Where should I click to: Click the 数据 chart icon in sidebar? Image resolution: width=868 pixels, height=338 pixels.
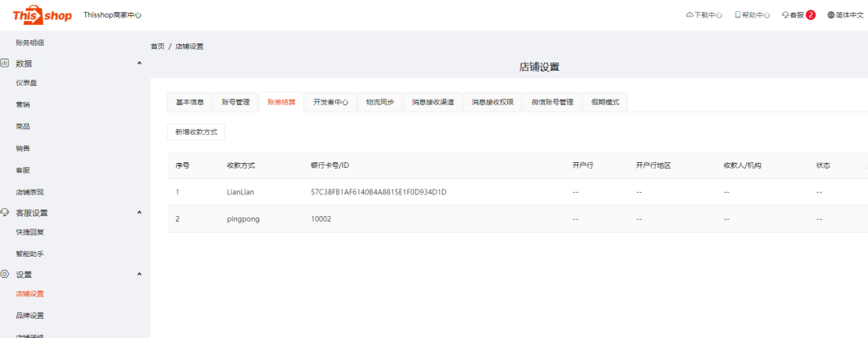(5, 63)
